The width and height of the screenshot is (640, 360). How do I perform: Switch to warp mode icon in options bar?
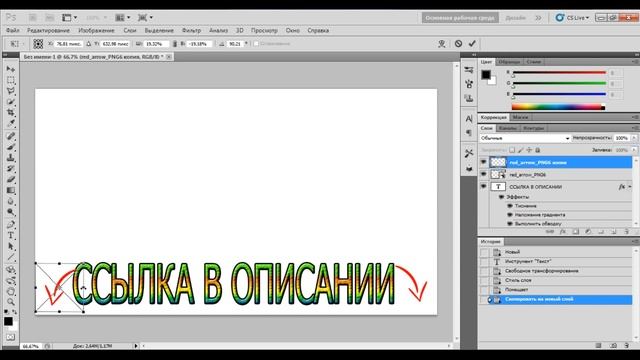coord(442,43)
